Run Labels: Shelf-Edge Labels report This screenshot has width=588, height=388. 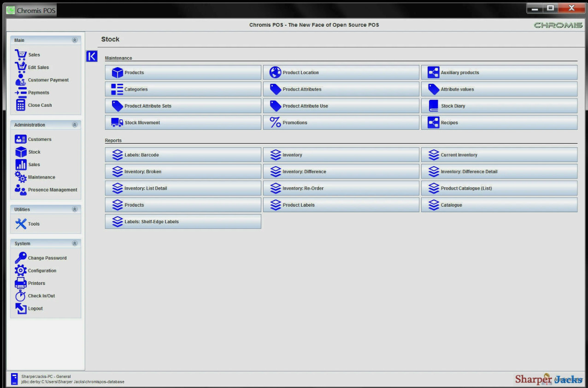[x=183, y=221]
